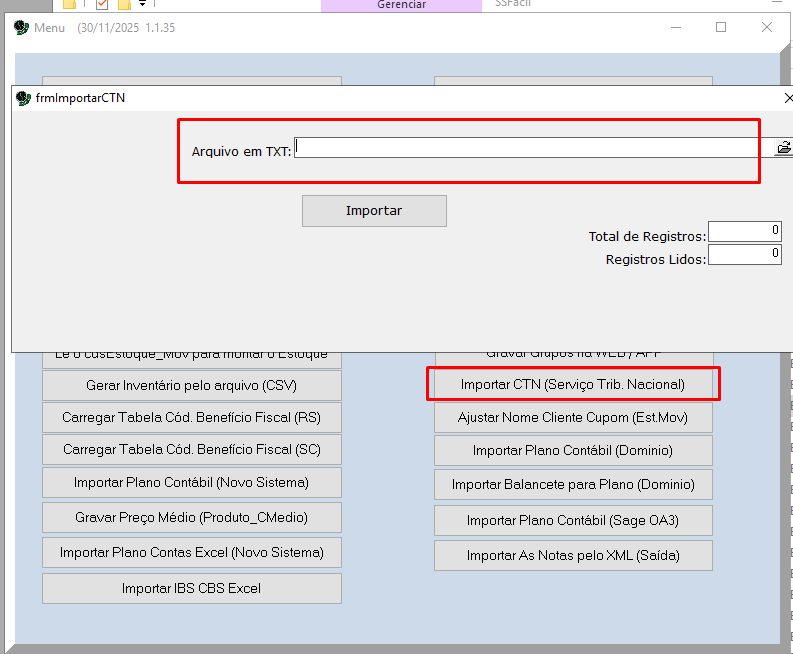The image size is (793, 654).
Task: Click Importar Plano Contábil (Sage OA3)
Action: coord(573,520)
